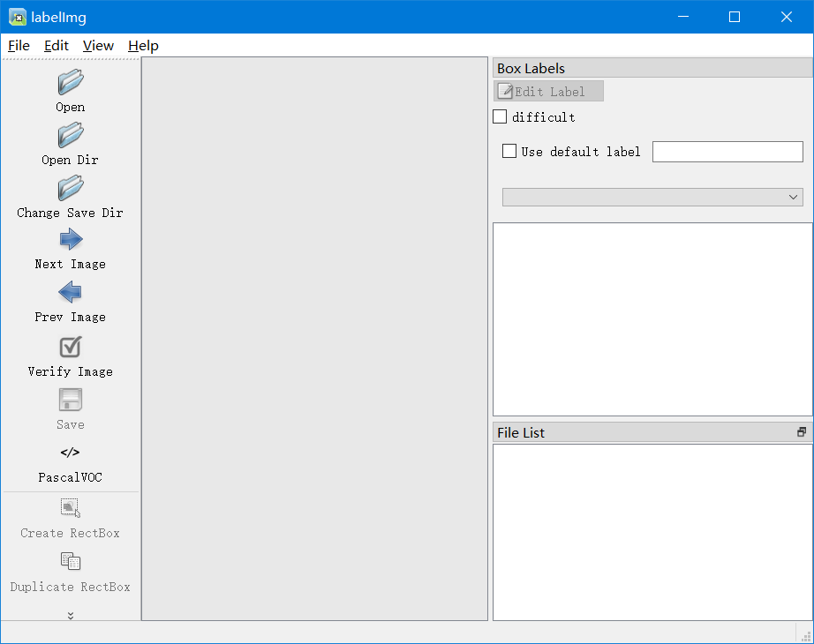Select the Create RectBox tool
The width and height of the screenshot is (814, 644).
coord(71,508)
